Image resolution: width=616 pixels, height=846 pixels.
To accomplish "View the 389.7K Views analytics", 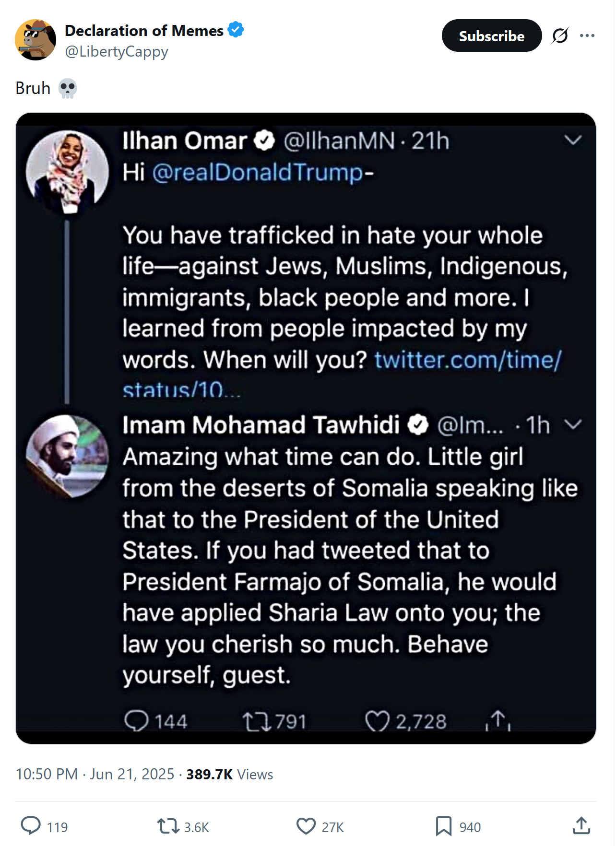I will click(x=229, y=774).
